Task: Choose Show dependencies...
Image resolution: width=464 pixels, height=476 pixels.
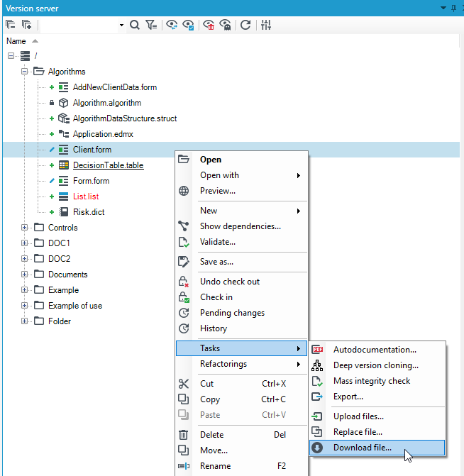Action: [x=242, y=226]
